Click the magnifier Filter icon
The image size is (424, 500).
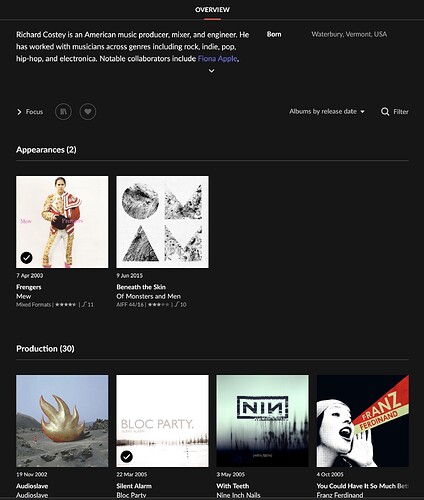tap(385, 112)
